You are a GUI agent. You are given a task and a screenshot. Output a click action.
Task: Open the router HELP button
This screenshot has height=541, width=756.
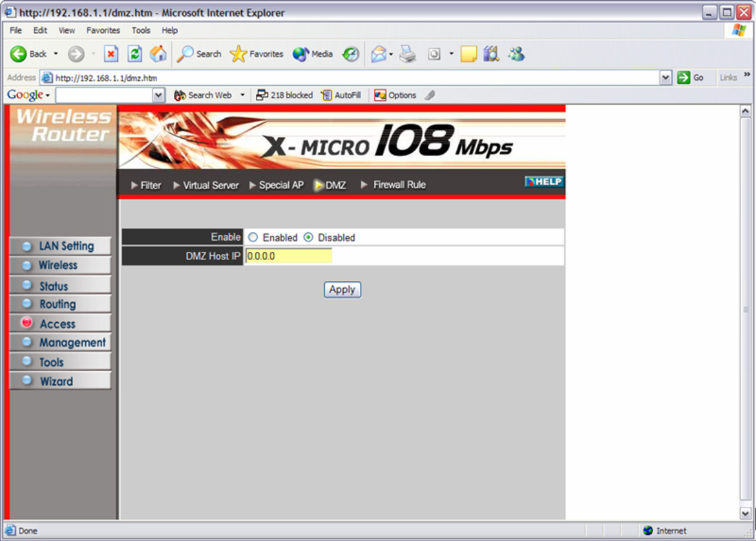click(544, 181)
